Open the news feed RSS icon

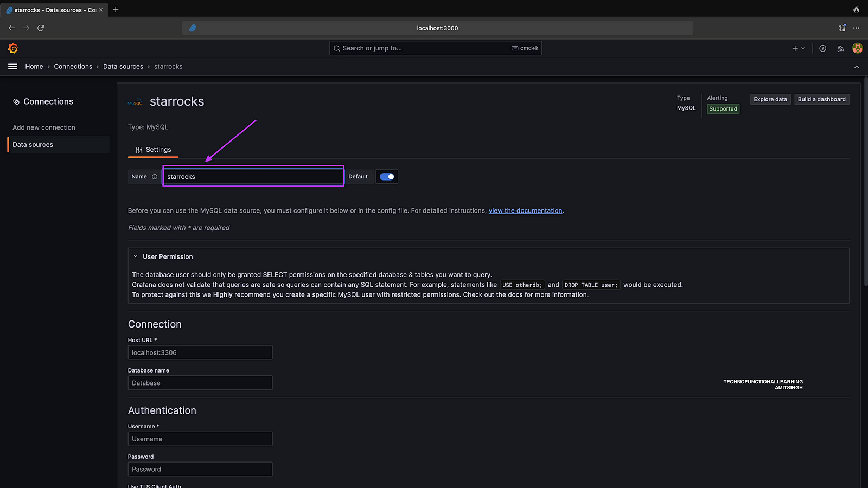(840, 48)
